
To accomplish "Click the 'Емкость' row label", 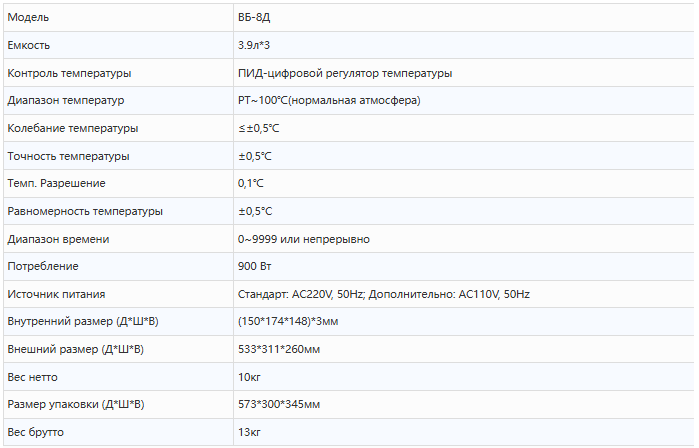I will pyautogui.click(x=29, y=45).
